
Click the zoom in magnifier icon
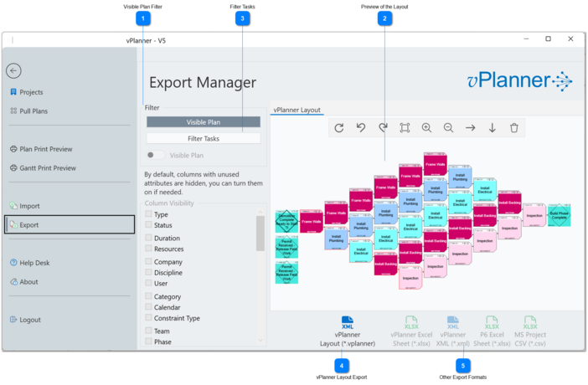(426, 128)
